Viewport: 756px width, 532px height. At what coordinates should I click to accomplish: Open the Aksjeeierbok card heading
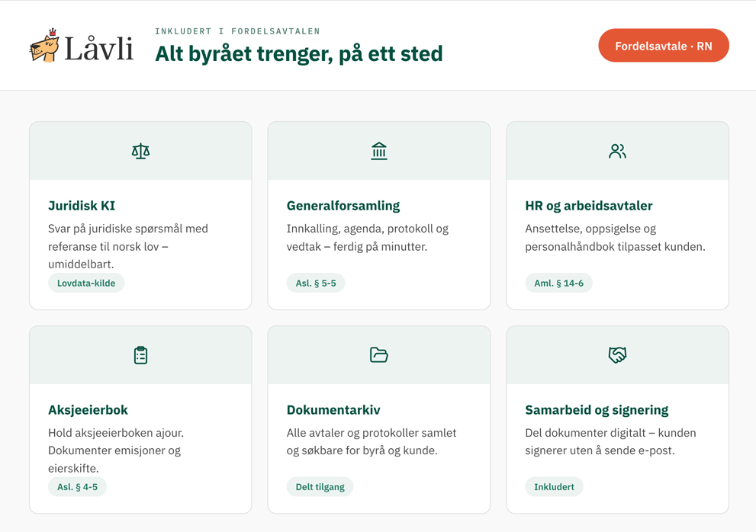[x=88, y=410]
